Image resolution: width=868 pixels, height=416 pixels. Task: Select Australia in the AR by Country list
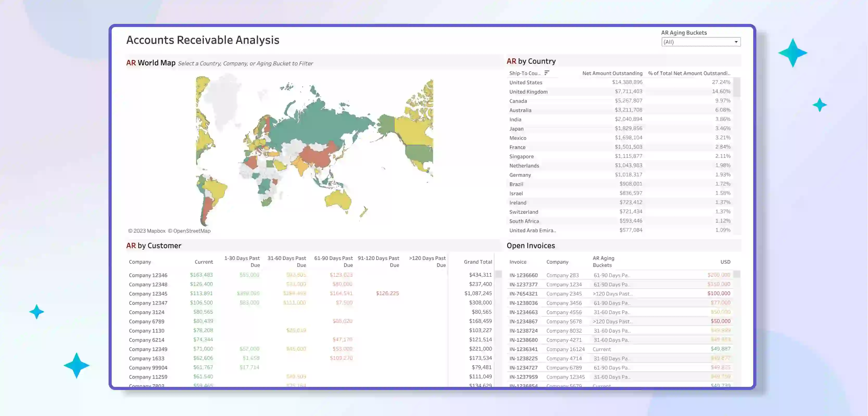[520, 110]
